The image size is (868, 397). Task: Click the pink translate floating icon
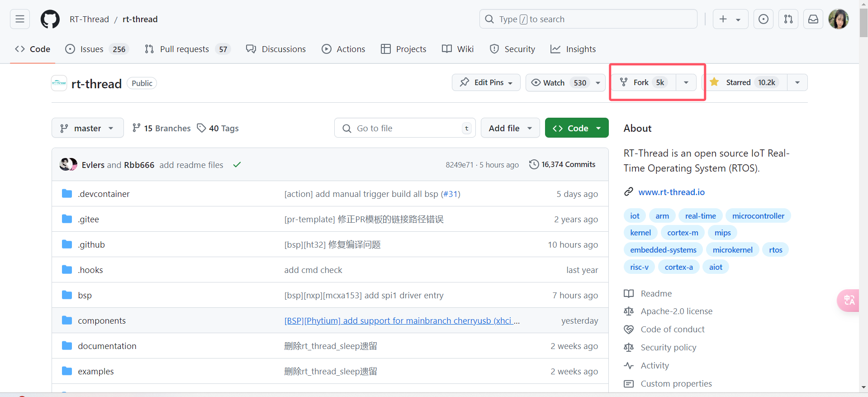point(849,300)
